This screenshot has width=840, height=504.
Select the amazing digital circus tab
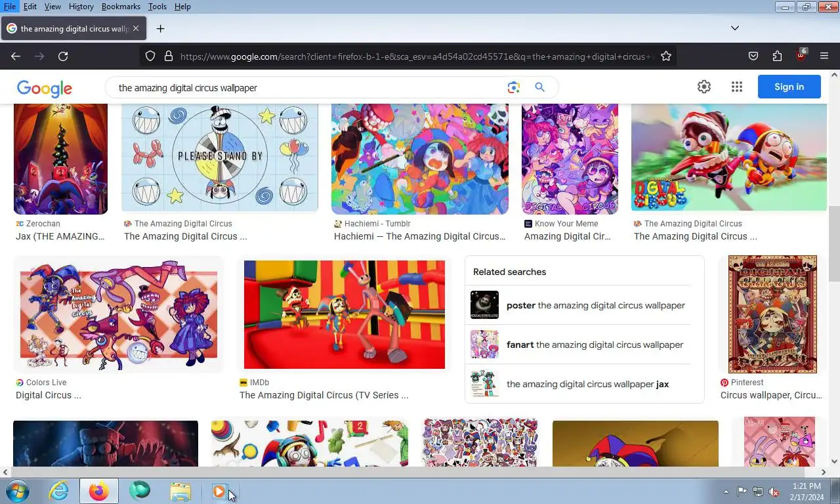point(73,28)
